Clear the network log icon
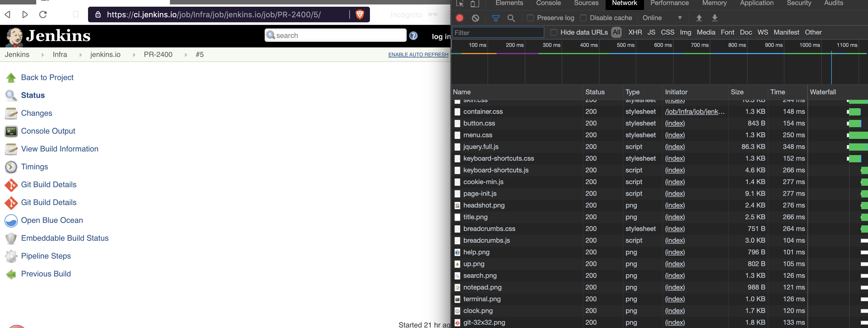 pos(475,18)
